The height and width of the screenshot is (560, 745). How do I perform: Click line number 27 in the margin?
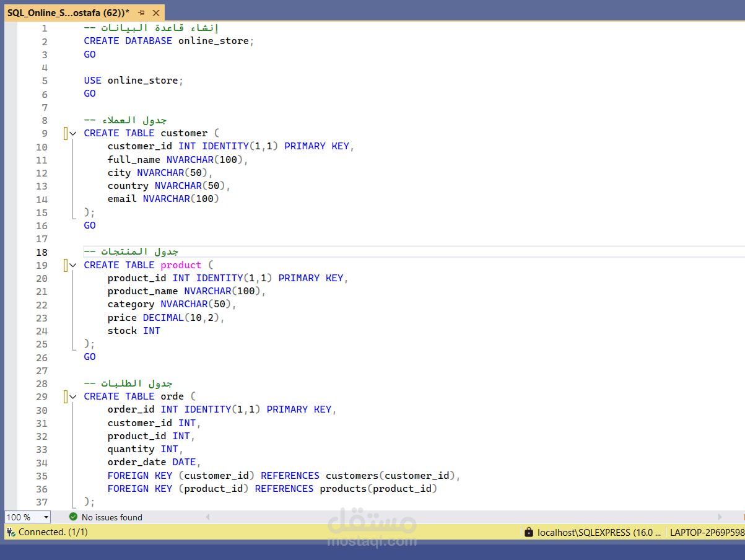41,370
